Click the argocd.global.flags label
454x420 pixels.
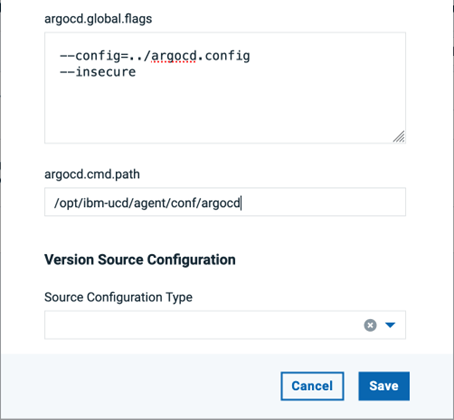pos(98,19)
